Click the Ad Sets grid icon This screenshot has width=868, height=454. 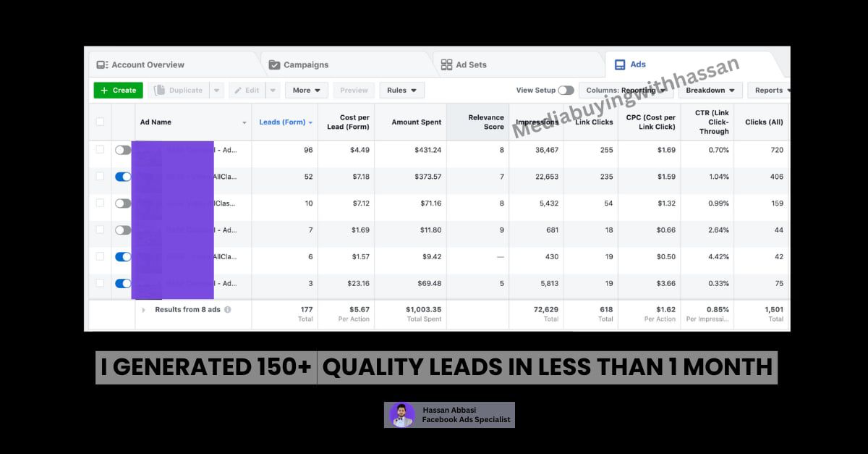tap(446, 65)
